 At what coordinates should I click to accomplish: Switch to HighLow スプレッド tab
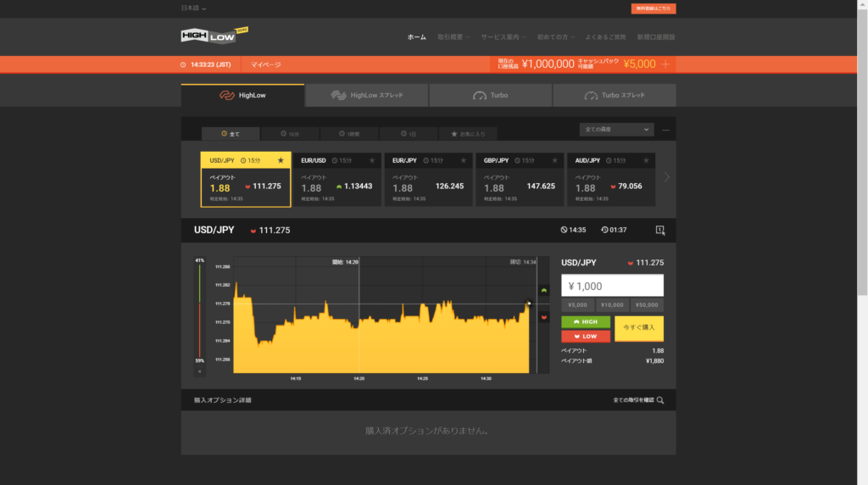(x=366, y=95)
